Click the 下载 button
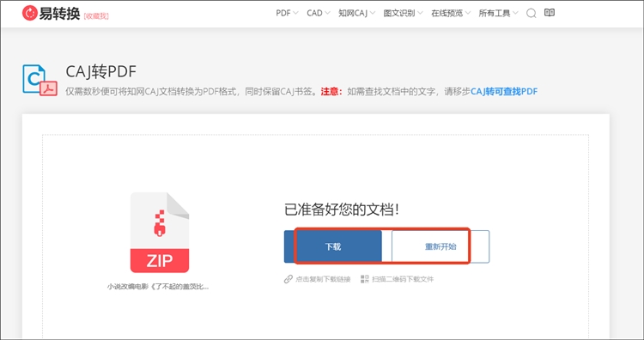644x340 pixels. click(332, 246)
